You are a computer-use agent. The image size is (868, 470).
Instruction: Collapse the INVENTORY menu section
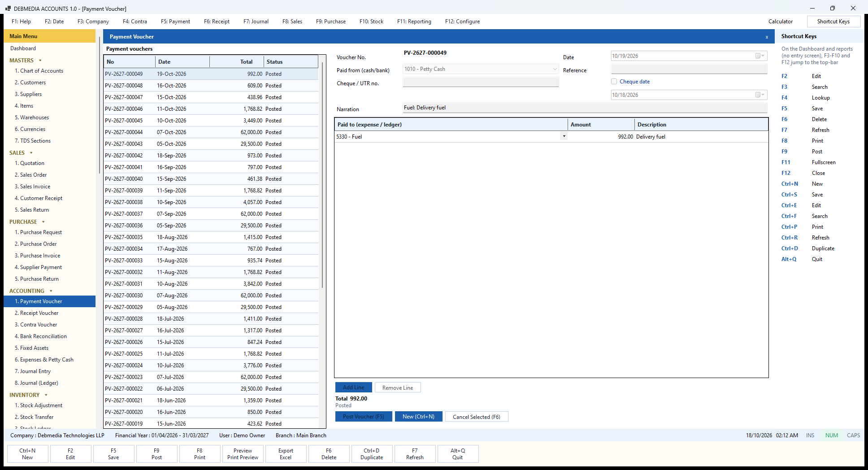46,395
